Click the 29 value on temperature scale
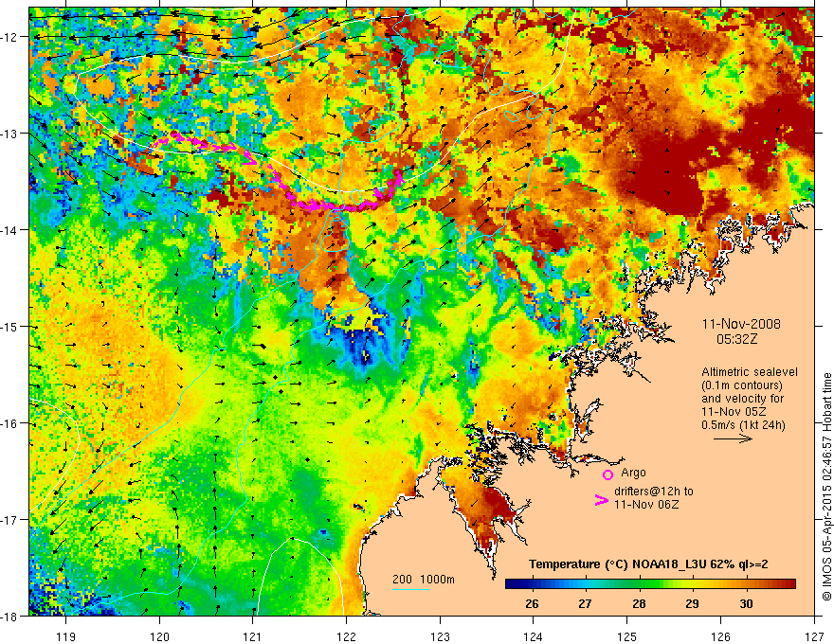The image size is (834, 644). [692, 604]
